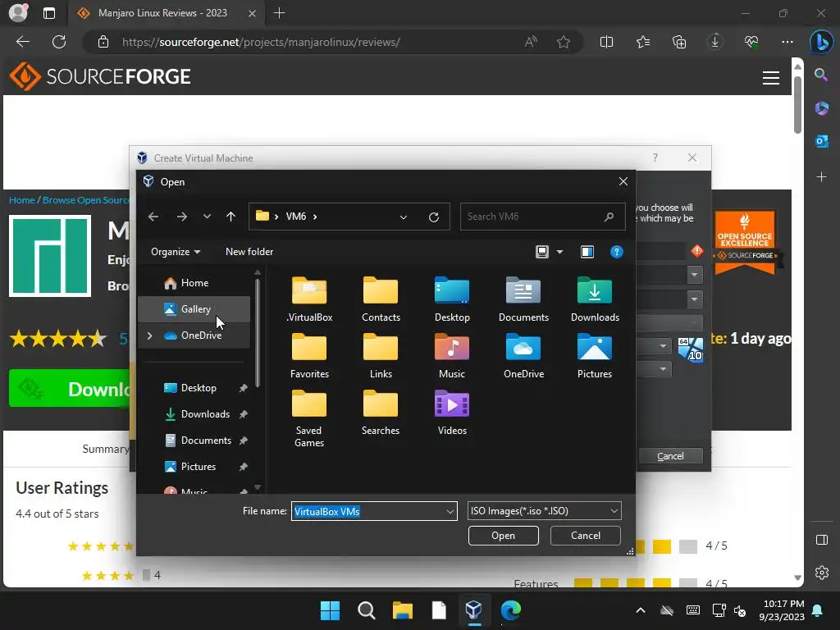The height and width of the screenshot is (630, 840).
Task: Select Home in navigation pane
Action: pos(194,283)
